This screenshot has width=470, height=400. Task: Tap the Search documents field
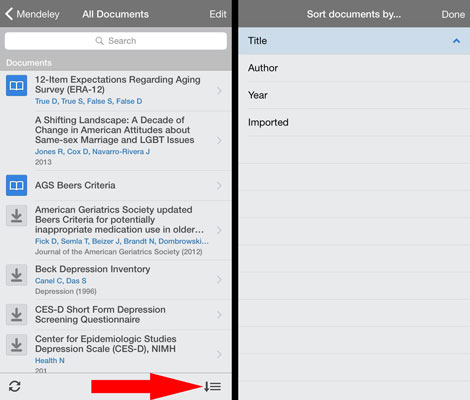tap(116, 41)
